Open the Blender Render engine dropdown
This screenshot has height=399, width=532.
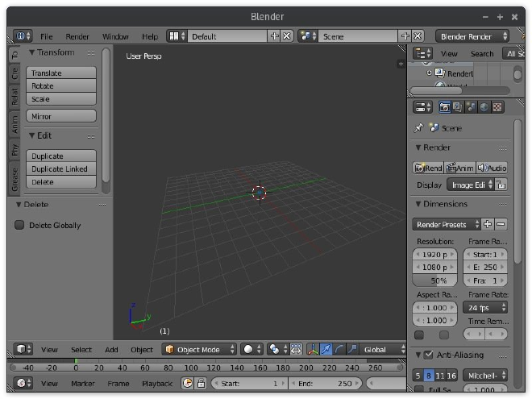coord(472,36)
